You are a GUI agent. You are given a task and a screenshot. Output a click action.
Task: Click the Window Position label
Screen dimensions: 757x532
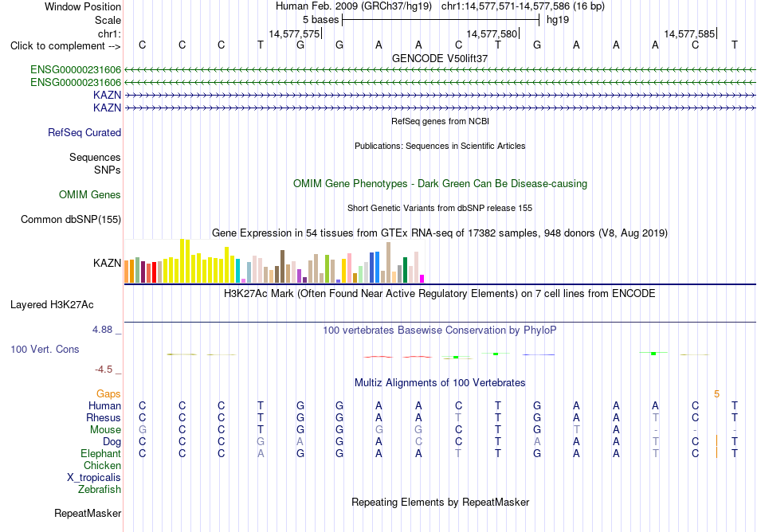pyautogui.click(x=83, y=6)
